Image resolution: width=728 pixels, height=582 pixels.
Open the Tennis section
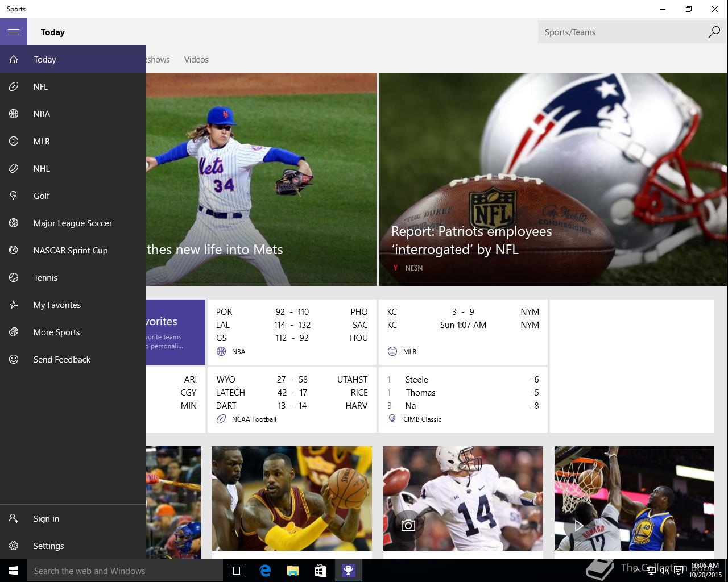(x=73, y=277)
